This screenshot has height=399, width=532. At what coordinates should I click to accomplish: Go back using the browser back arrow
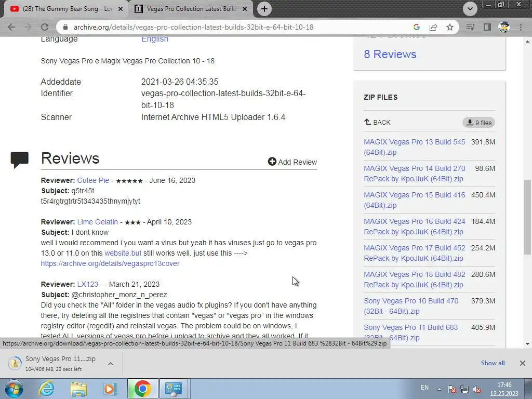11,27
